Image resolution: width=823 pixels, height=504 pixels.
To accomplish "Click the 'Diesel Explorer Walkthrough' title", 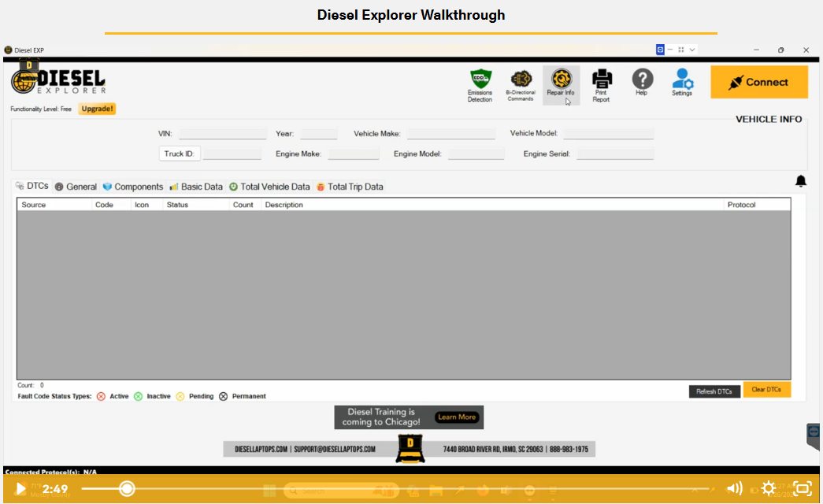I will (x=411, y=15).
